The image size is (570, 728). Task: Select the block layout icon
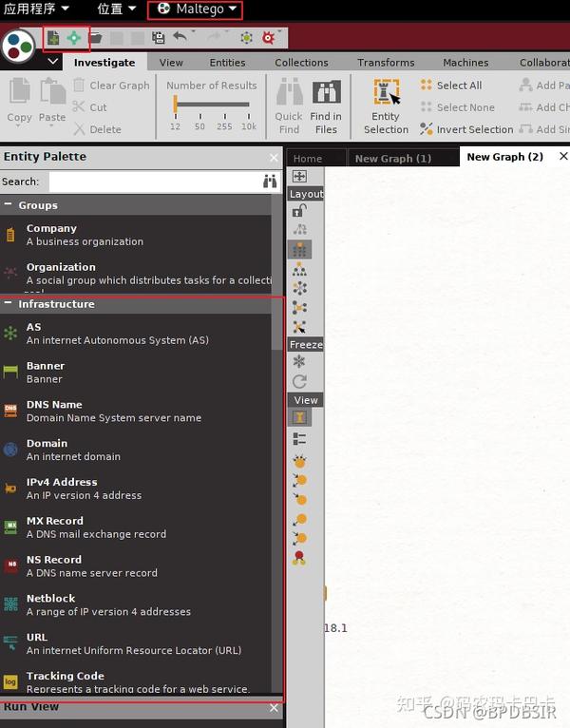coord(299,250)
